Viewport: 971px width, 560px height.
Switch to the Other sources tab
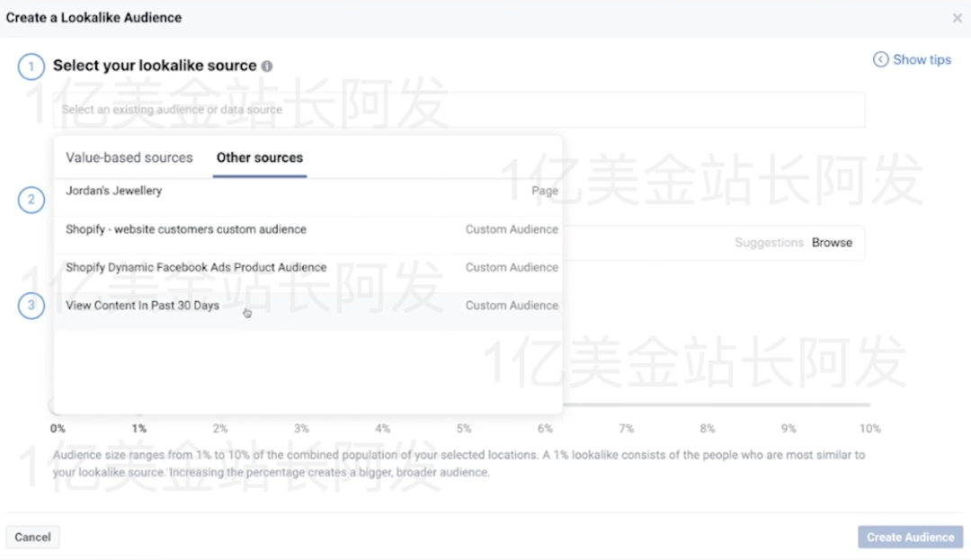tap(259, 157)
